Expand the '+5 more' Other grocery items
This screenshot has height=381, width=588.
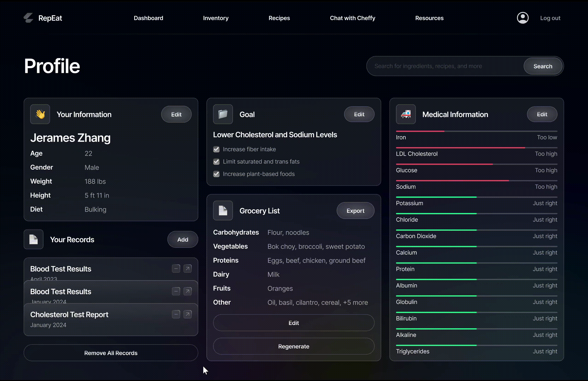pyautogui.click(x=355, y=303)
